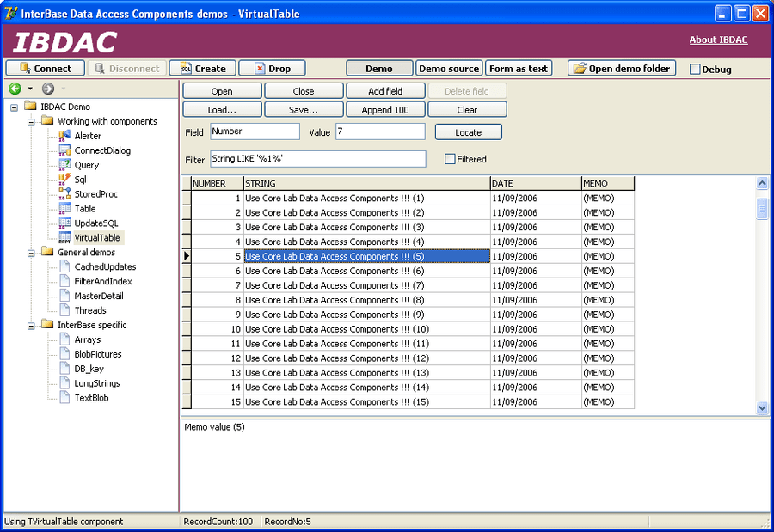
Task: Click the Alerter component icon in tree
Action: click(64, 136)
